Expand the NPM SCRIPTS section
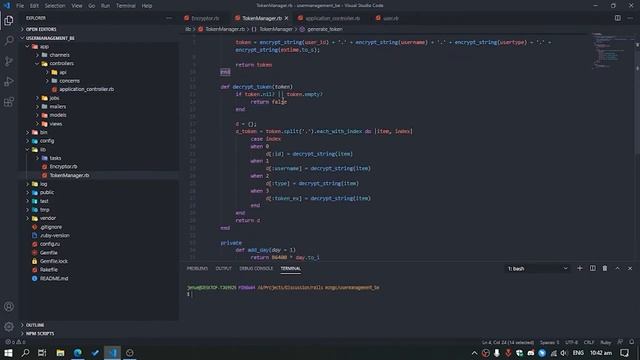Screen dimensions: 640x360 click(x=40, y=334)
